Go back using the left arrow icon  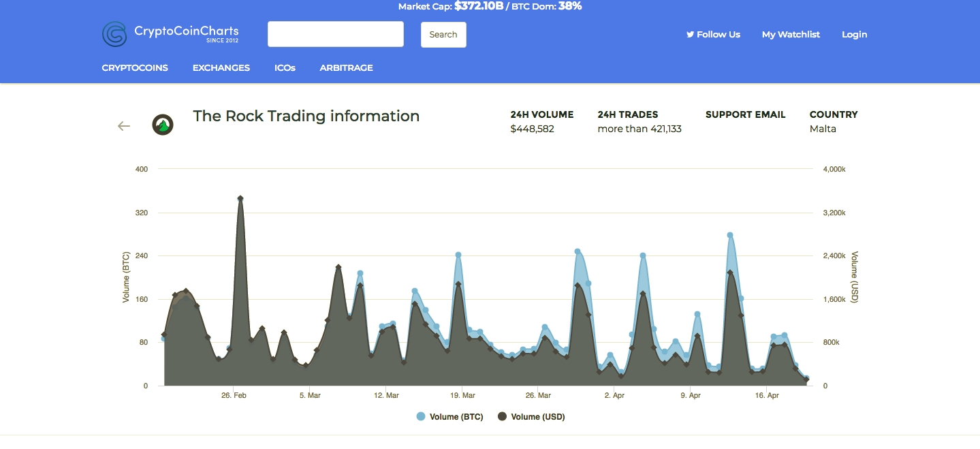pos(123,126)
